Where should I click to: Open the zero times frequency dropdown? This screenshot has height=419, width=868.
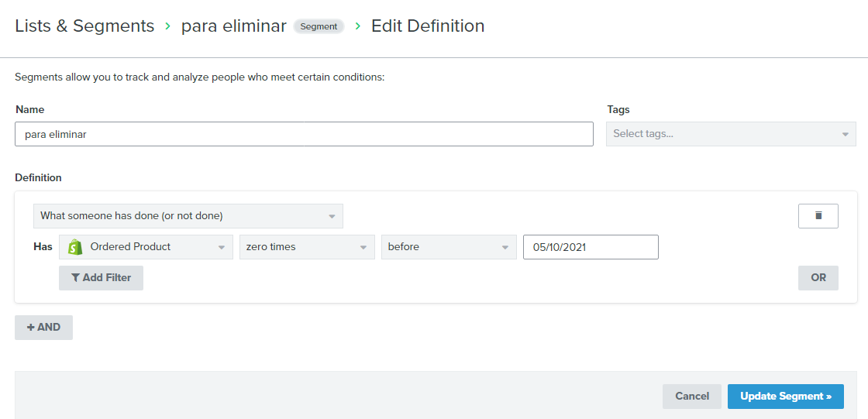pos(307,247)
